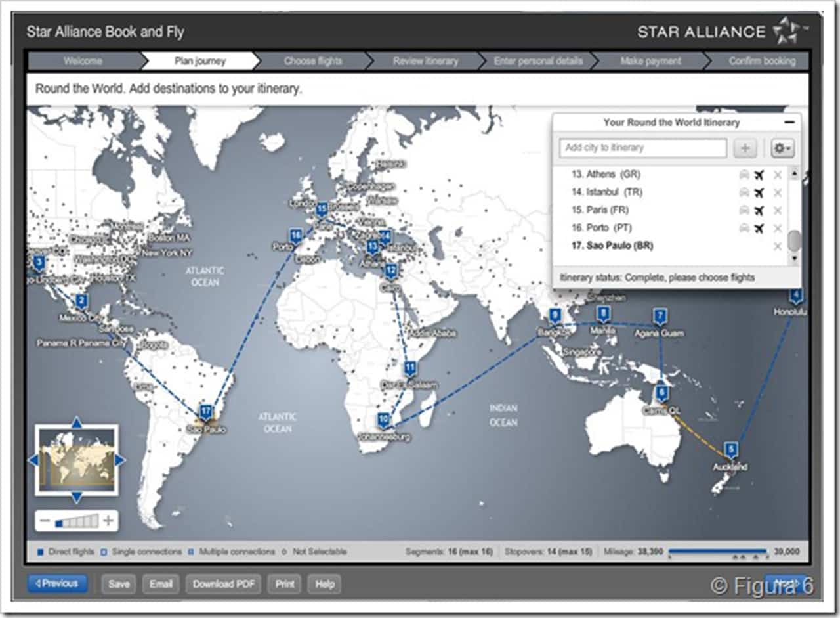Viewport: 840px width, 618px height.
Task: Click the itinerary list scrollbar thumb
Action: tap(795, 240)
